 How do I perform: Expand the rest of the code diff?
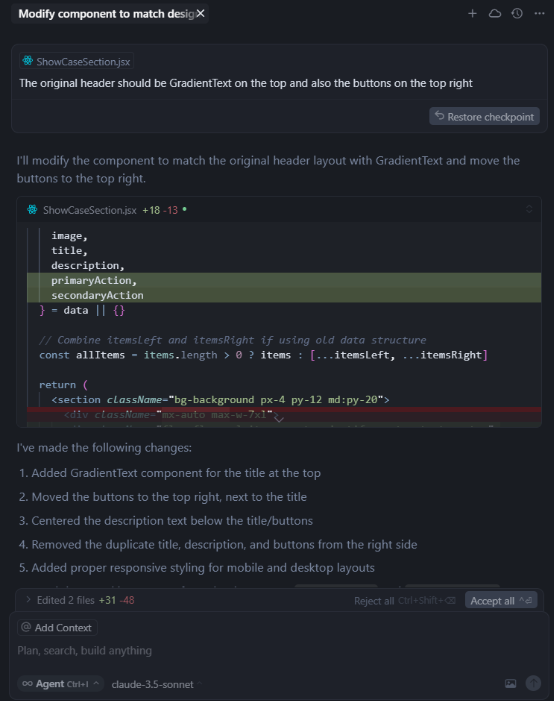pos(279,419)
